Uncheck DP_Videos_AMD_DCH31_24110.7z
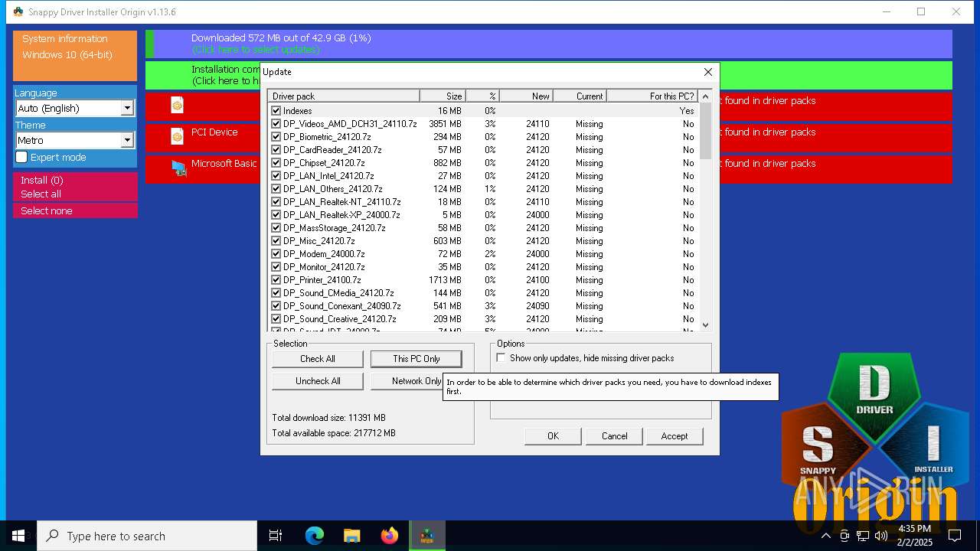The image size is (980, 551). [x=276, y=124]
